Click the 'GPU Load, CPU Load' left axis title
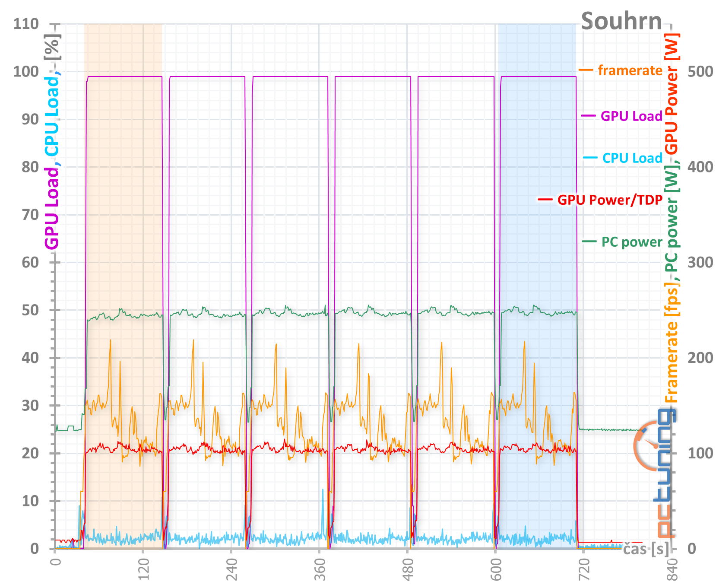The image size is (716, 588). (x=52, y=161)
